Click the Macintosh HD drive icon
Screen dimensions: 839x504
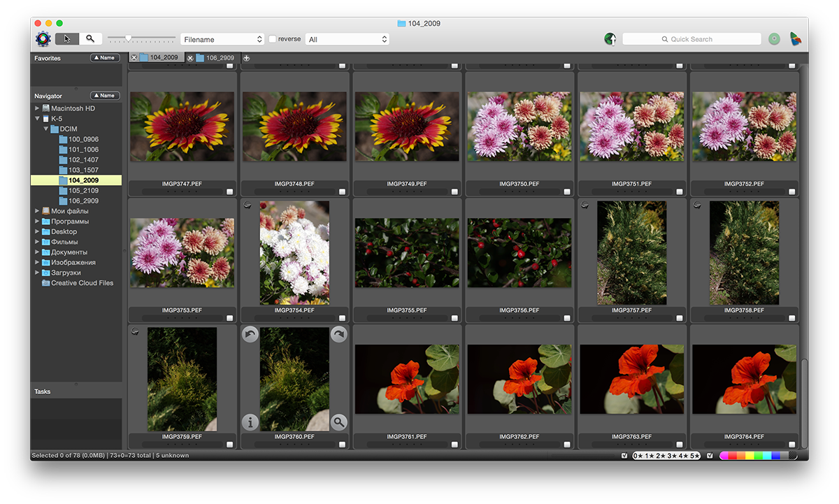(46, 108)
